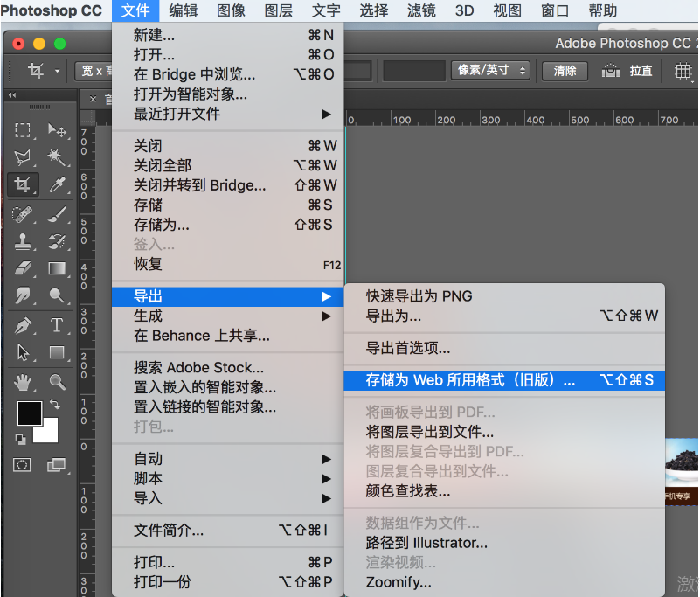This screenshot has width=700, height=597.
Task: Swap foreground and background colors
Action: tap(55, 404)
